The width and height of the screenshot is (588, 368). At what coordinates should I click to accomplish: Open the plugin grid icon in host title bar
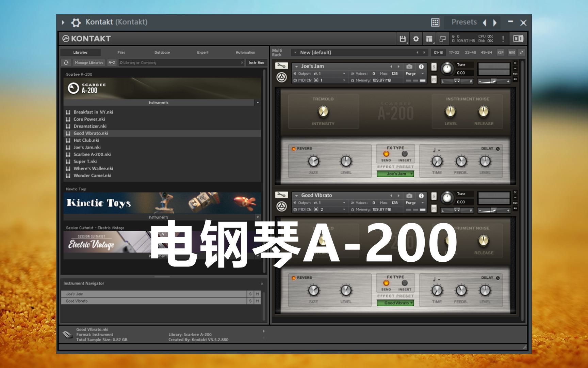pos(435,22)
